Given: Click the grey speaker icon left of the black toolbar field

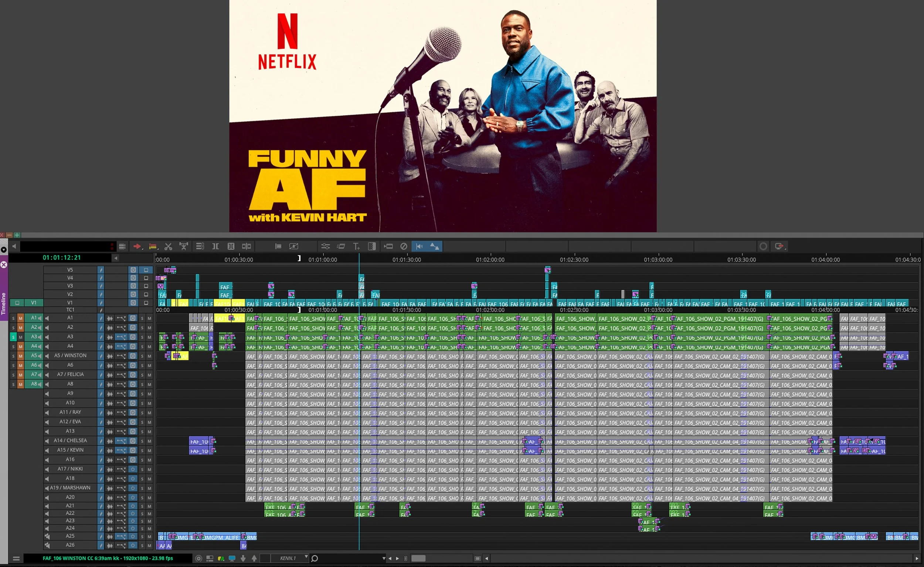Looking at the screenshot, I should [x=14, y=247].
